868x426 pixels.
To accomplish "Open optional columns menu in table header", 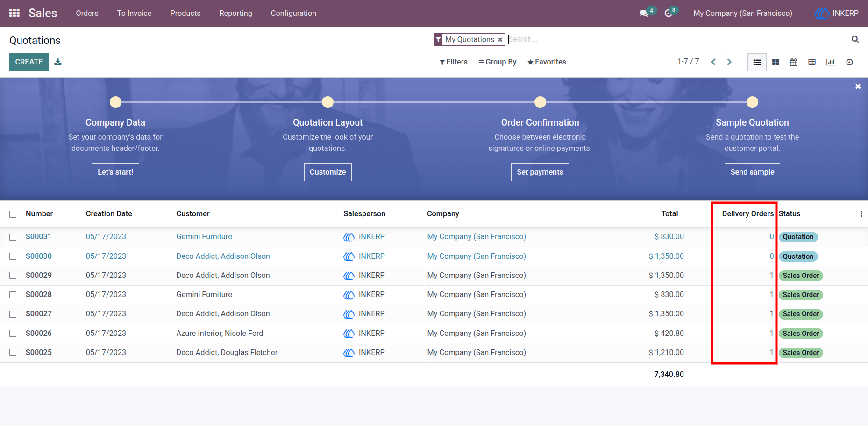I will coord(861,214).
